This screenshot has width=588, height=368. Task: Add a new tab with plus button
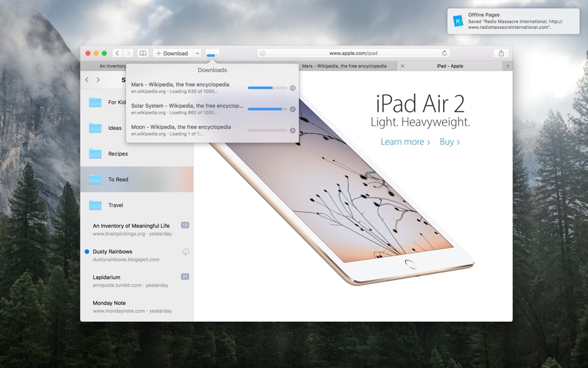point(507,66)
